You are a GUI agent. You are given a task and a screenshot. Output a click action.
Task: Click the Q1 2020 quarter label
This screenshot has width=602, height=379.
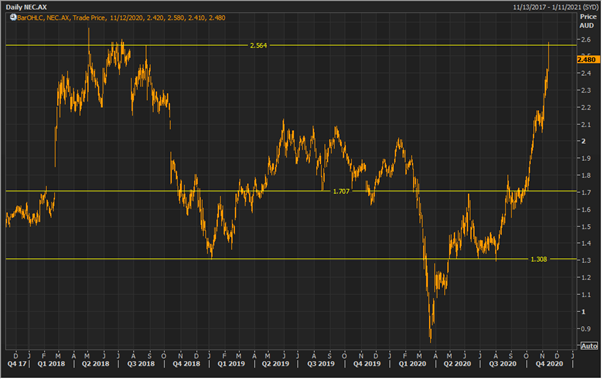click(x=412, y=364)
